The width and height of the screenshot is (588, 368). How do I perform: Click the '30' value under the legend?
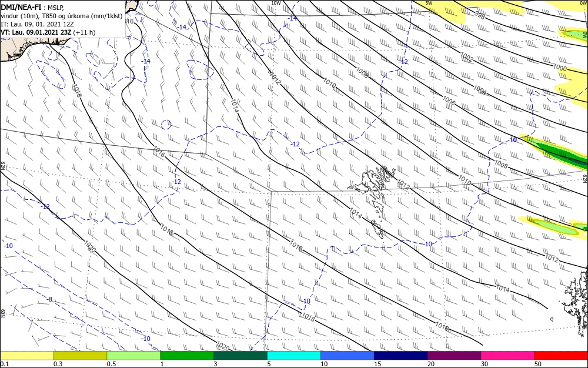pos(485,364)
